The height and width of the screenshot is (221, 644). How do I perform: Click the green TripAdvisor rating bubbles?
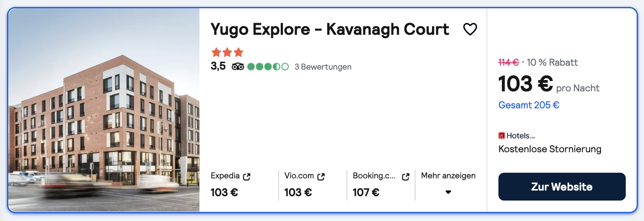coord(268,67)
